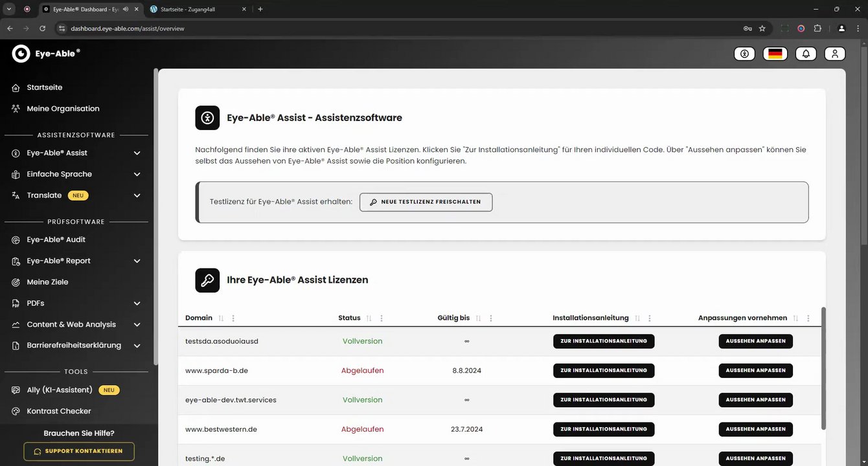Expand Eye-Able Assist sidebar menu
Screen dimensions: 868x466
pyautogui.click(x=137, y=153)
